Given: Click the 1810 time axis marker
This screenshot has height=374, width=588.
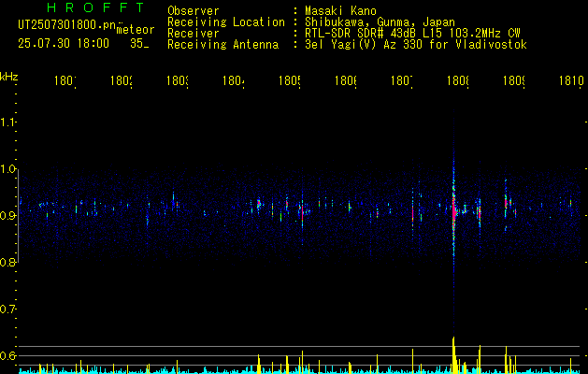Looking at the screenshot, I should (571, 80).
